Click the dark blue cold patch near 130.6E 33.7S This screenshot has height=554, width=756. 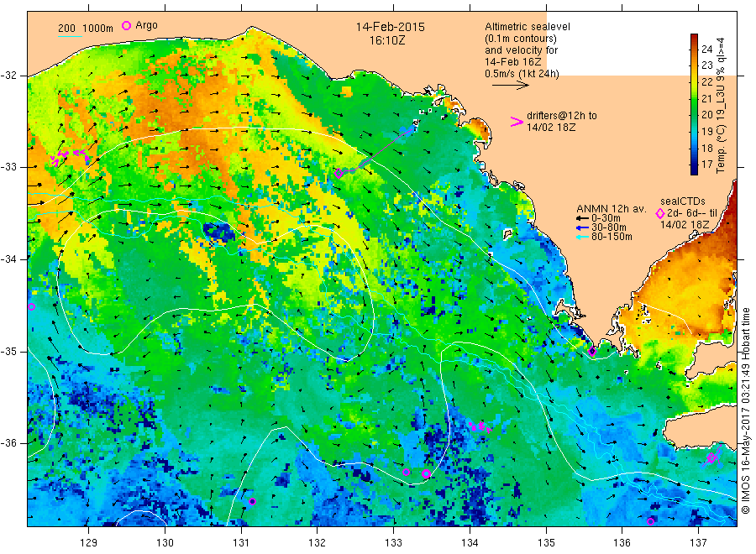click(218, 233)
